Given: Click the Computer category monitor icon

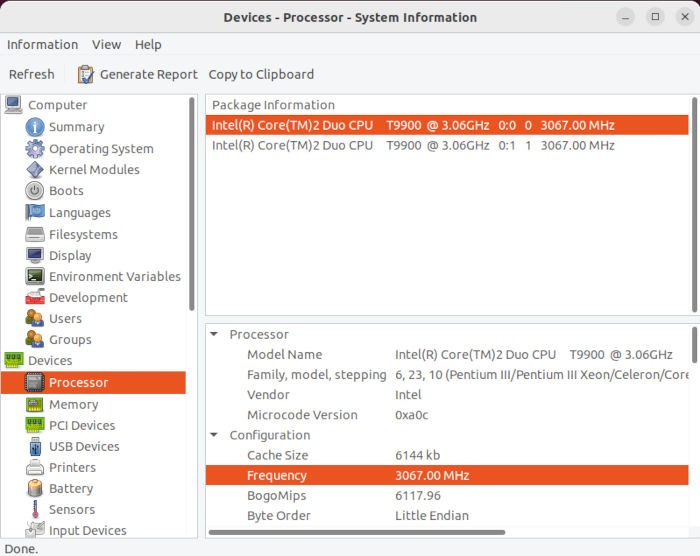Looking at the screenshot, I should click(x=13, y=105).
